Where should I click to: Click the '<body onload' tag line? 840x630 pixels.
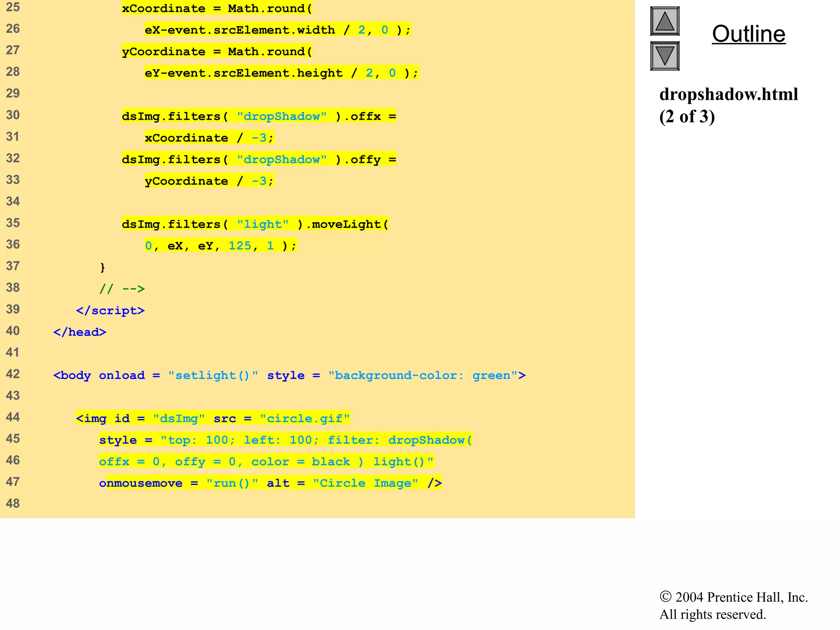290,375
